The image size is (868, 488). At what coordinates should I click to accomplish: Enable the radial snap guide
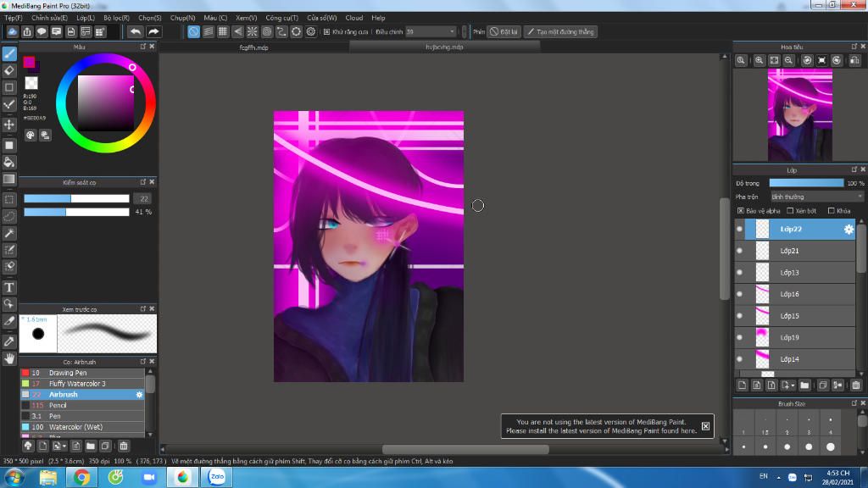click(252, 31)
